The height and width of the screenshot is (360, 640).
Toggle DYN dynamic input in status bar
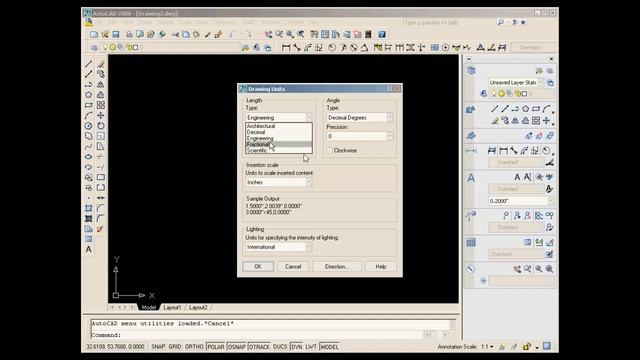coord(297,347)
